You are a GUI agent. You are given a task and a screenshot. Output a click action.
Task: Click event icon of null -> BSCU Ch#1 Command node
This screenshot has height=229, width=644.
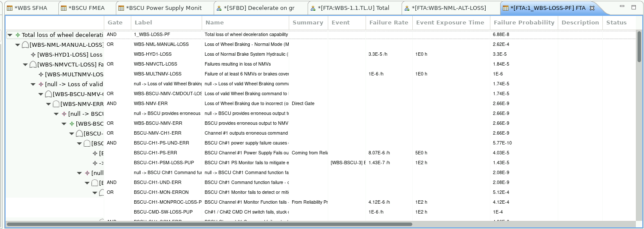87,173
